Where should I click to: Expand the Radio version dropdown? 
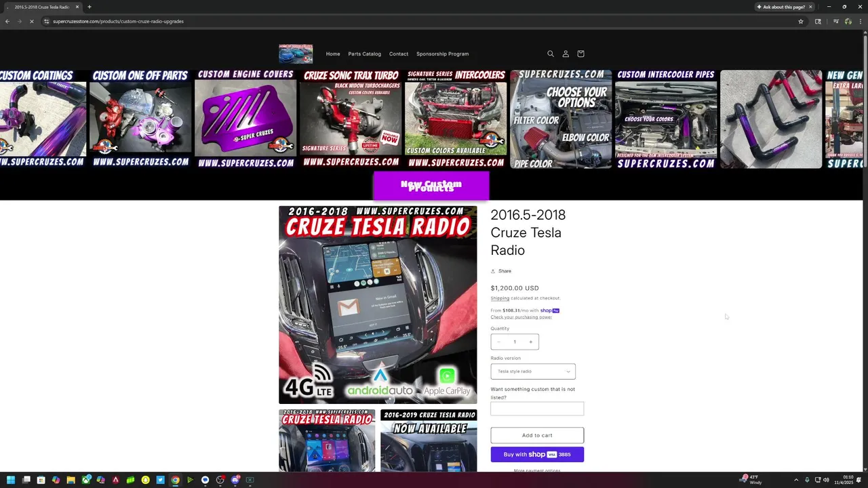[533, 371]
